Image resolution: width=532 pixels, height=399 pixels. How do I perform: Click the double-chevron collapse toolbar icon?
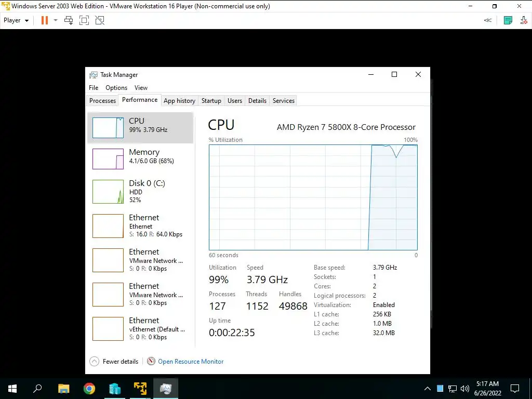[487, 20]
